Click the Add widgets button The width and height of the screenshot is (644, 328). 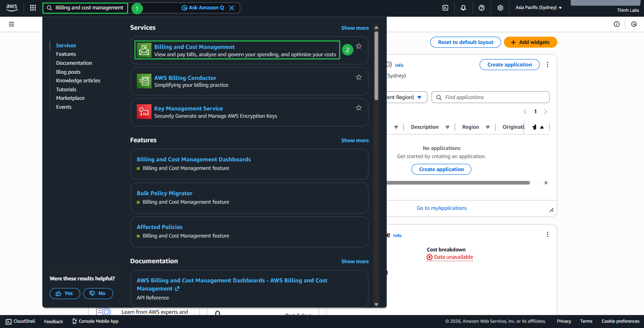pyautogui.click(x=530, y=42)
